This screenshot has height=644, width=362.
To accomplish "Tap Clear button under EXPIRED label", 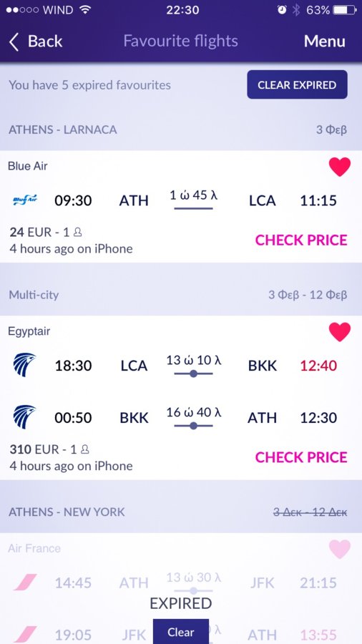I will [x=180, y=632].
